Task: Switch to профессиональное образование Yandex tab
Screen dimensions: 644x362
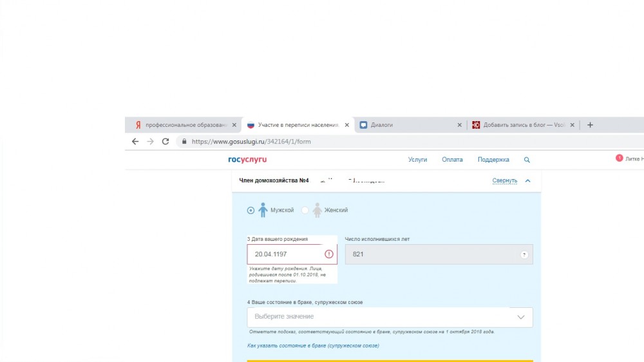Action: 184,125
